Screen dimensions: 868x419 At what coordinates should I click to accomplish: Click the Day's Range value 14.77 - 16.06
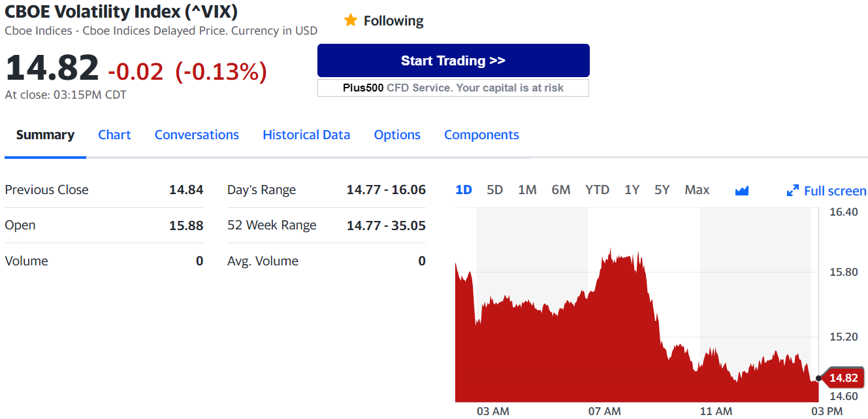pyautogui.click(x=386, y=190)
